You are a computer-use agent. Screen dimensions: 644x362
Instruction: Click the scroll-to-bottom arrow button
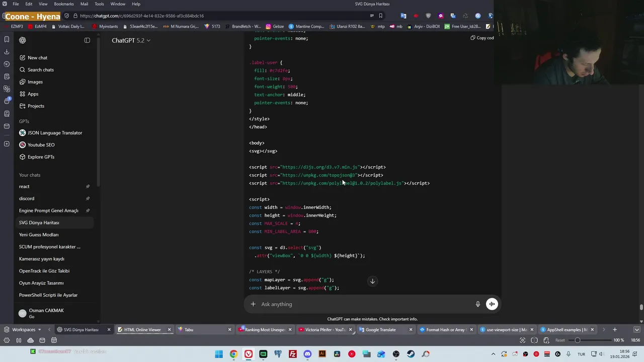point(372,281)
